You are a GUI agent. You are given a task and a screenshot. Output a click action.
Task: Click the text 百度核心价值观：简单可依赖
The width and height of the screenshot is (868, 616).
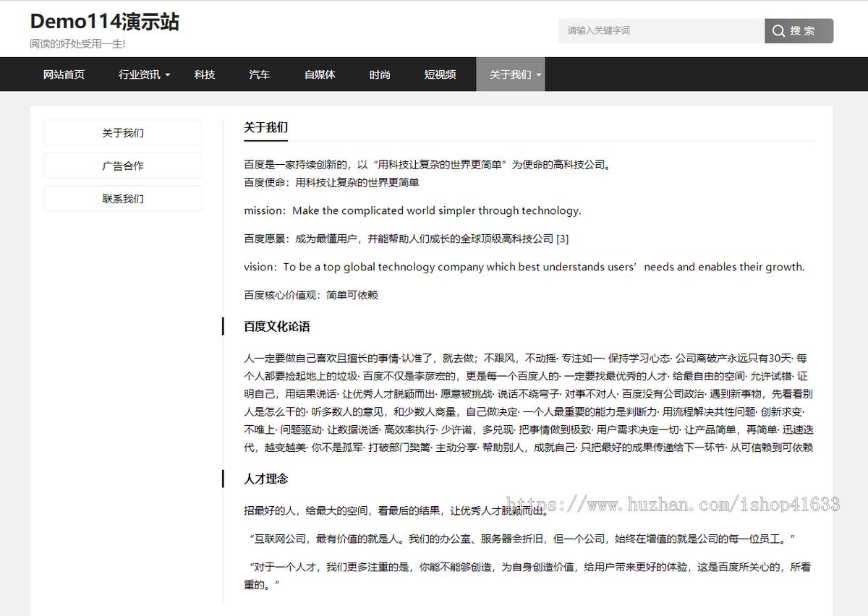311,295
